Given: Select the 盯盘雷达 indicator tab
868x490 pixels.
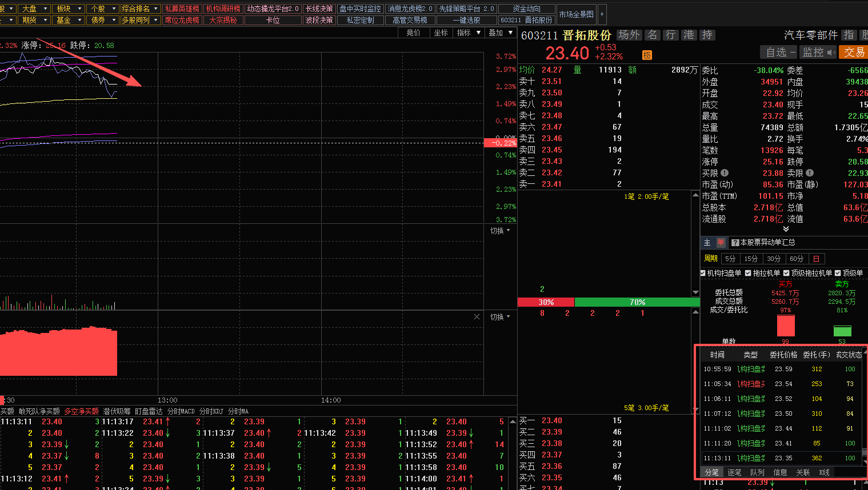Looking at the screenshot, I should [149, 411].
